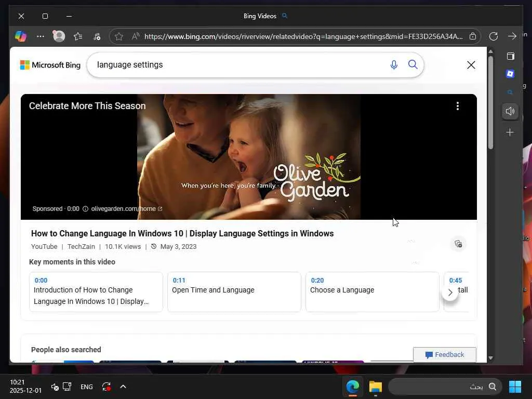Click the Windows Start button
532x399 pixels.
coord(515,387)
